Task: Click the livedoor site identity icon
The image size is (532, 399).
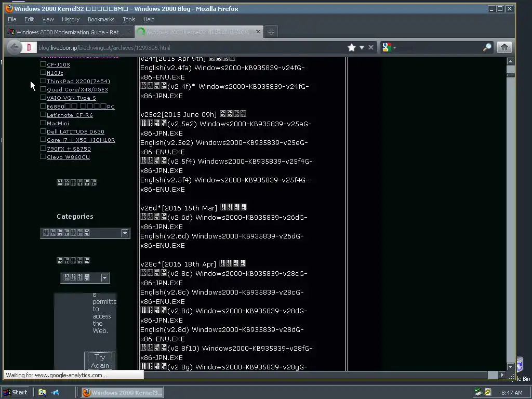Action: pyautogui.click(x=29, y=47)
